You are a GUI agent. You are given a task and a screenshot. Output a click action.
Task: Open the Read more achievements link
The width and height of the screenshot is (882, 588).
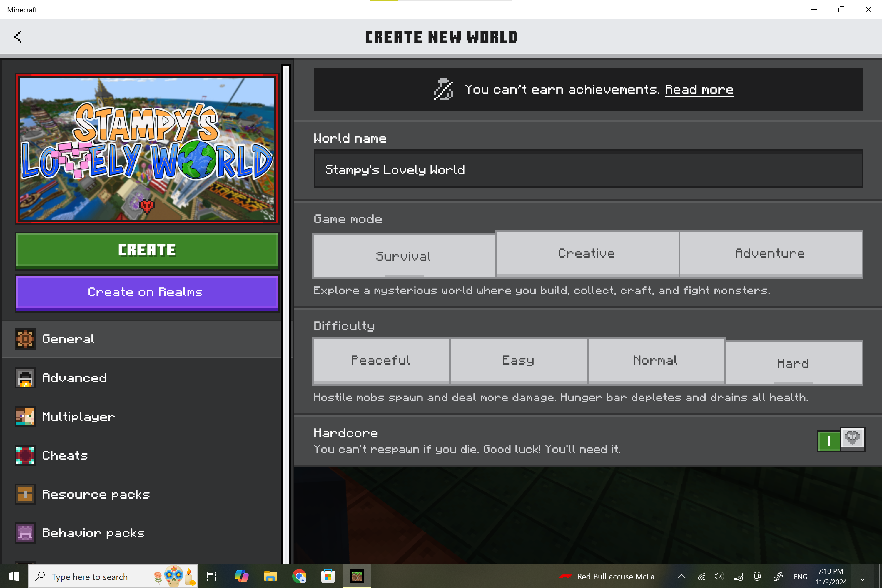(x=699, y=90)
